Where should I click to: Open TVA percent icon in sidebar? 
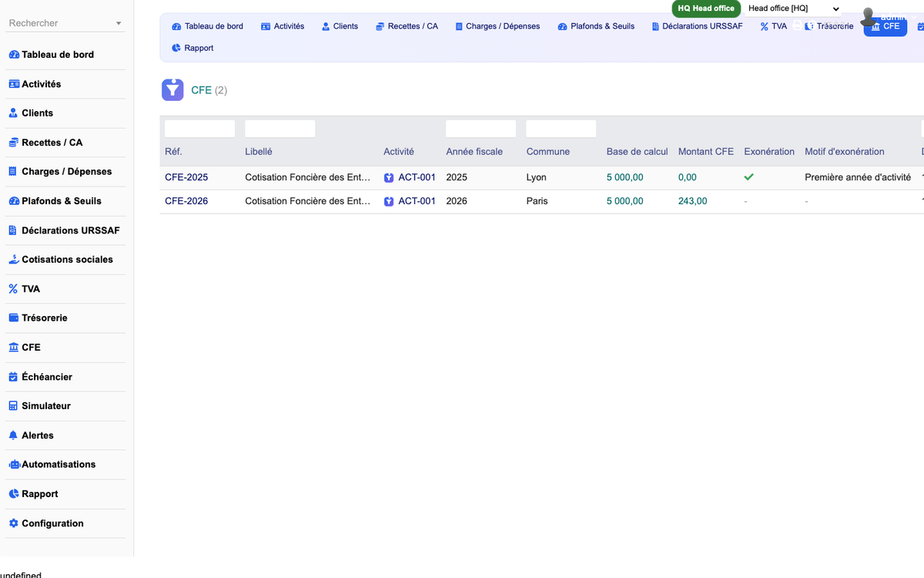click(x=13, y=289)
